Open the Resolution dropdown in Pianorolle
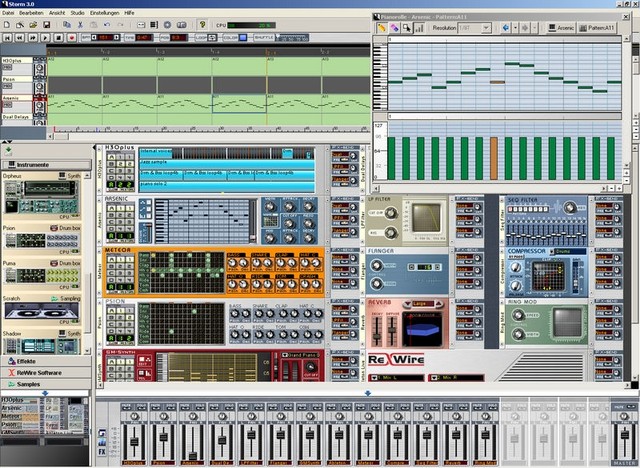 (486, 28)
